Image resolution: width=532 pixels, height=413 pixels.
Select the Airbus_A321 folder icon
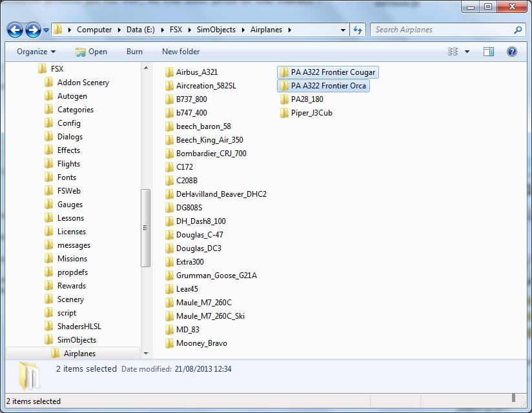click(170, 72)
